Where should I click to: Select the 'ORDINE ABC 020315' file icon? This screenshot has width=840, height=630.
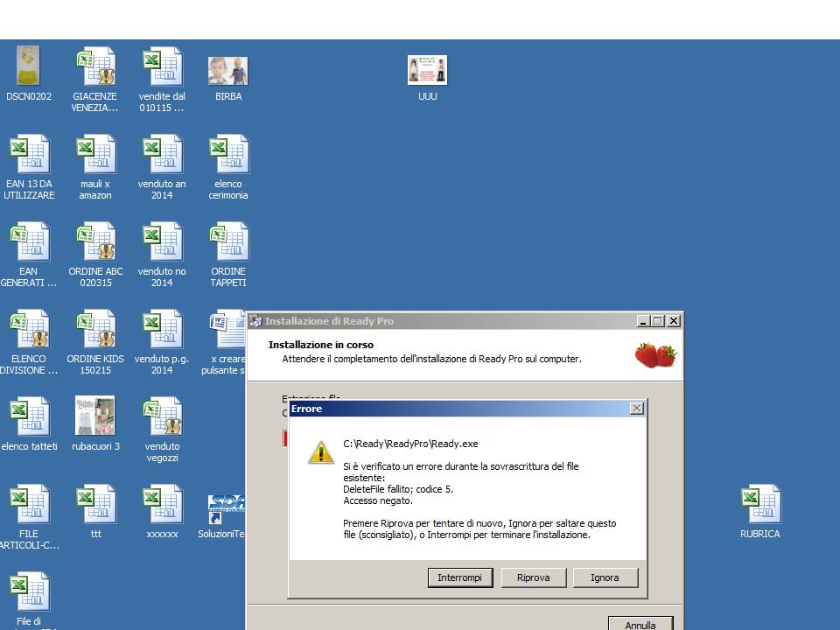(96, 241)
